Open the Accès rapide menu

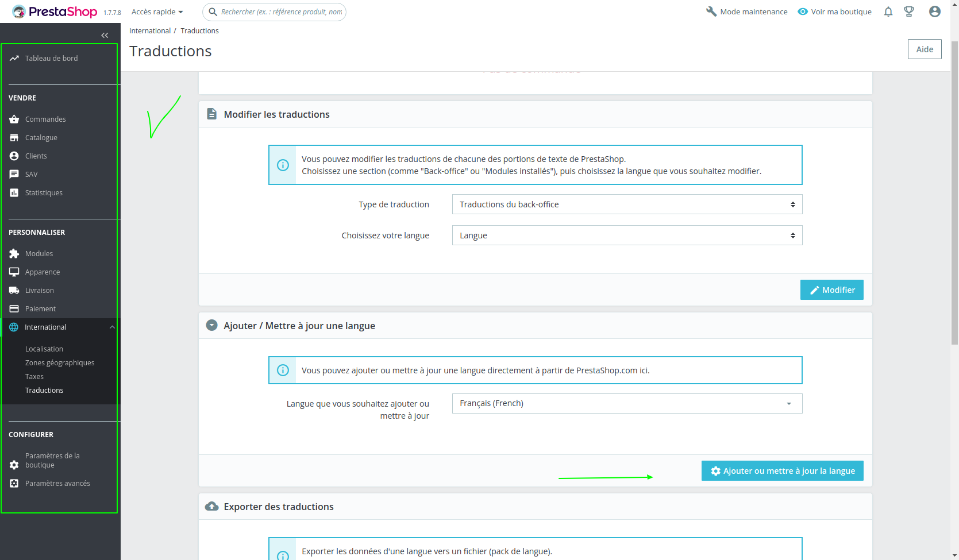click(x=156, y=11)
